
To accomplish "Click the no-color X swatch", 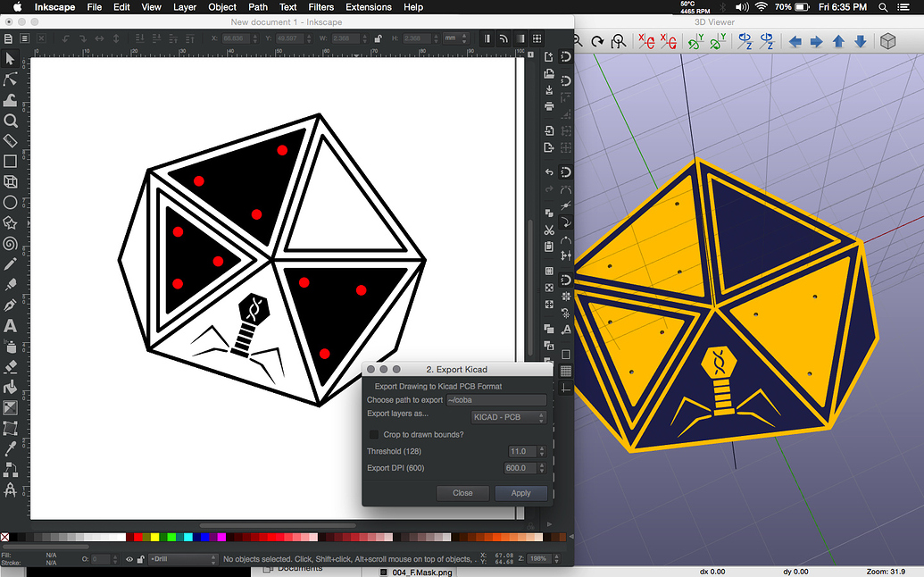I will click(4, 537).
